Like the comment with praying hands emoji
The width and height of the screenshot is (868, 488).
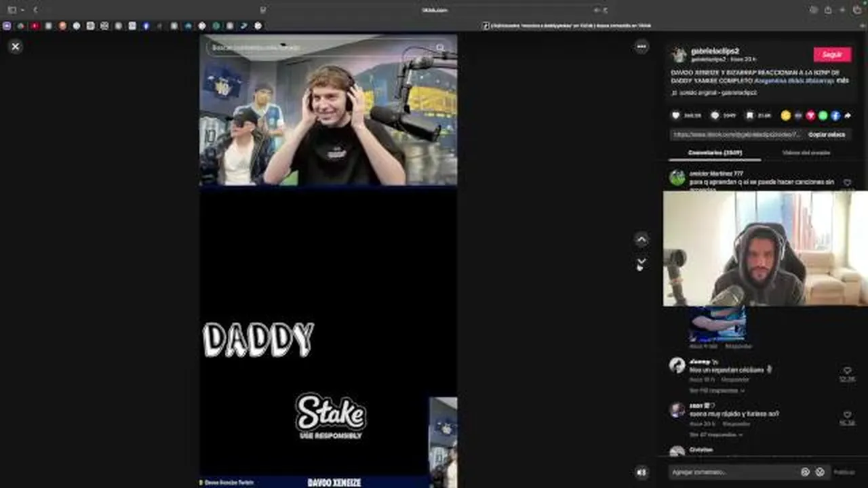(x=847, y=371)
